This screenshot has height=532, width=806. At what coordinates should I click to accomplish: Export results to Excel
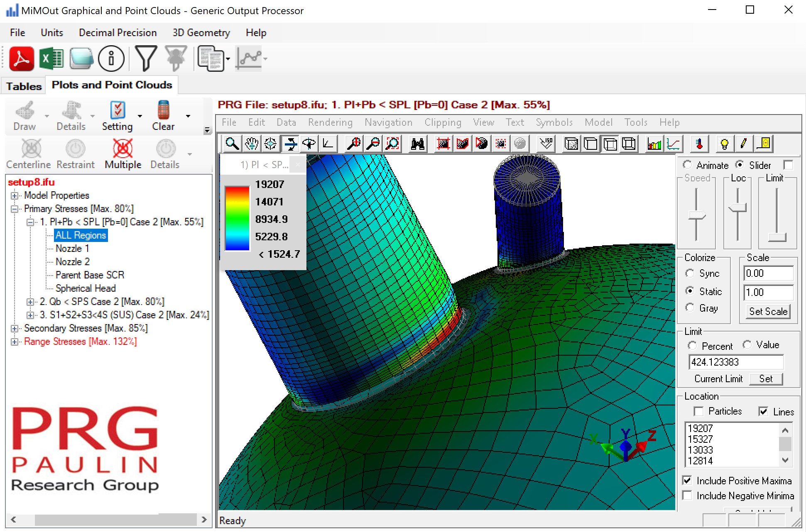pyautogui.click(x=51, y=58)
